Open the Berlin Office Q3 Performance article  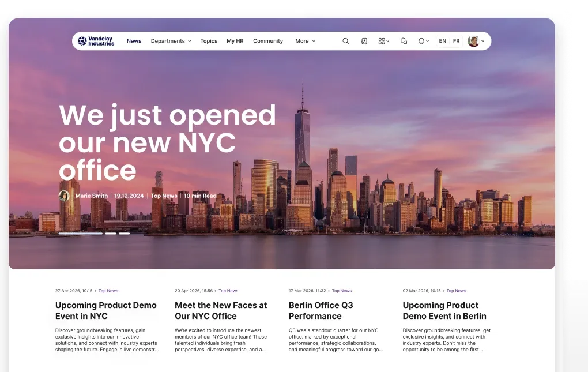[x=320, y=311]
